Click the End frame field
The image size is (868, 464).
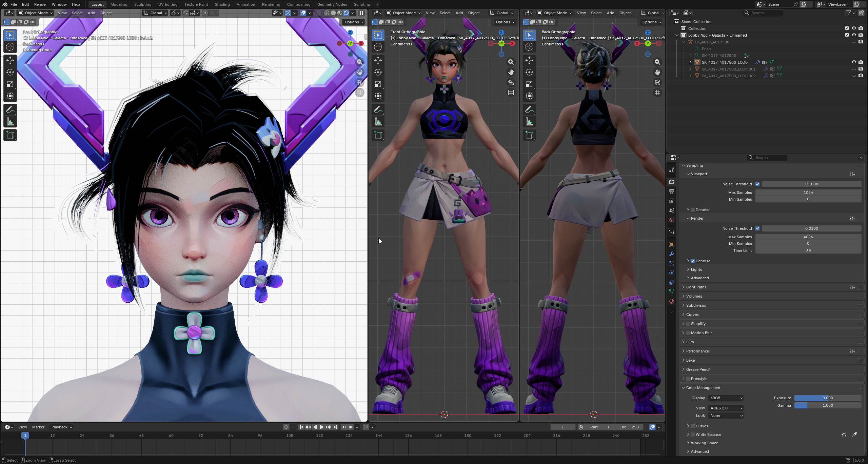pos(629,427)
